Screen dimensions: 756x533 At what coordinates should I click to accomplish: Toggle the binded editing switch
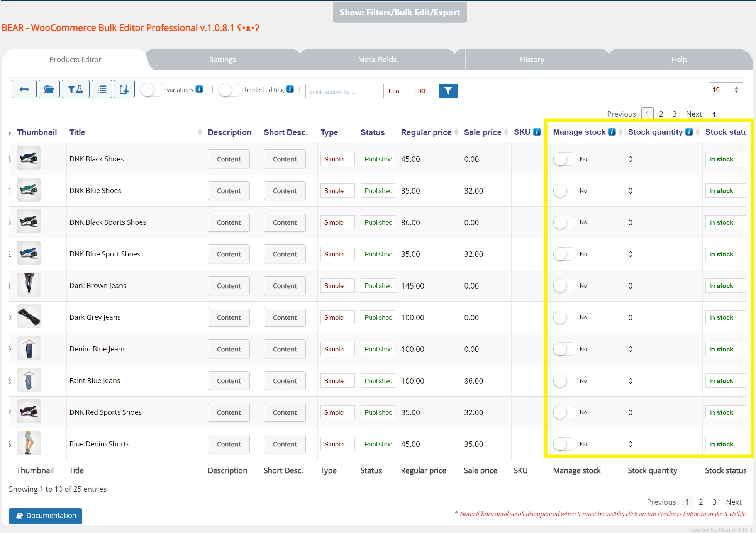231,90
